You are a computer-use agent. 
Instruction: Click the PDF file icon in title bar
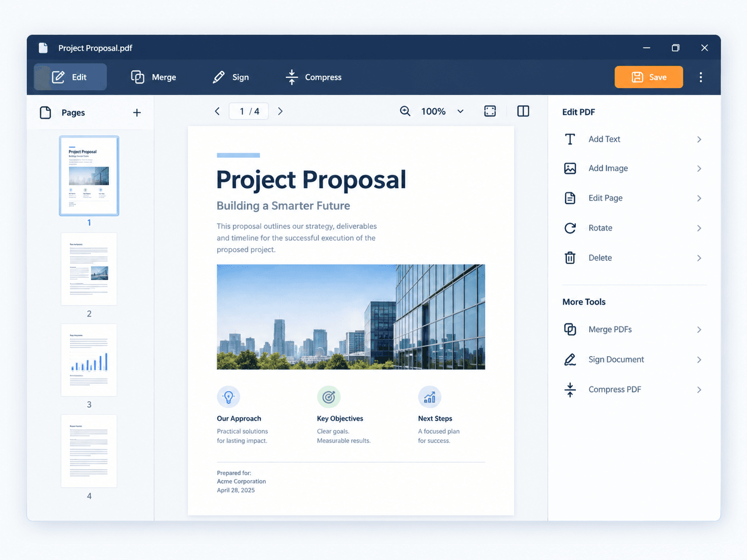click(x=43, y=48)
